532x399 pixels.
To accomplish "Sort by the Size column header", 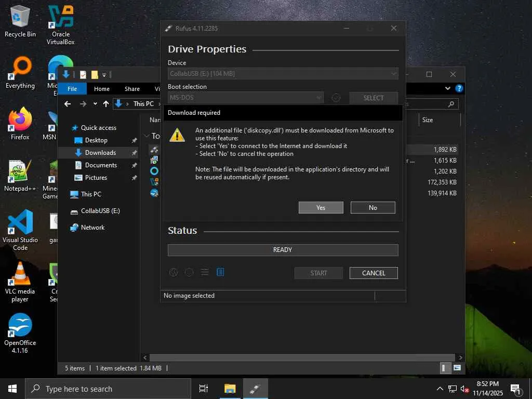I will click(x=440, y=120).
